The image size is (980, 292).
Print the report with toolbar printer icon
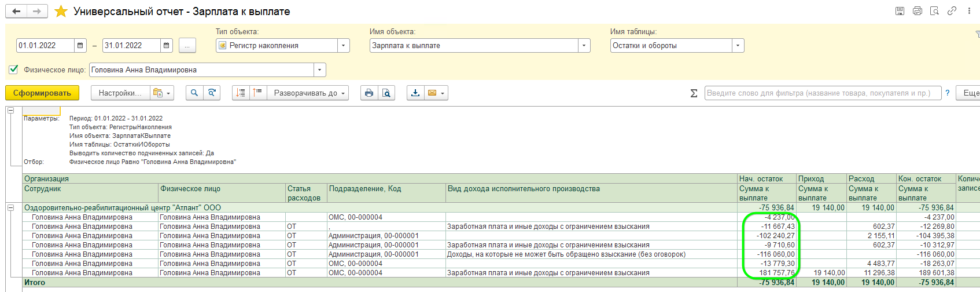(369, 93)
